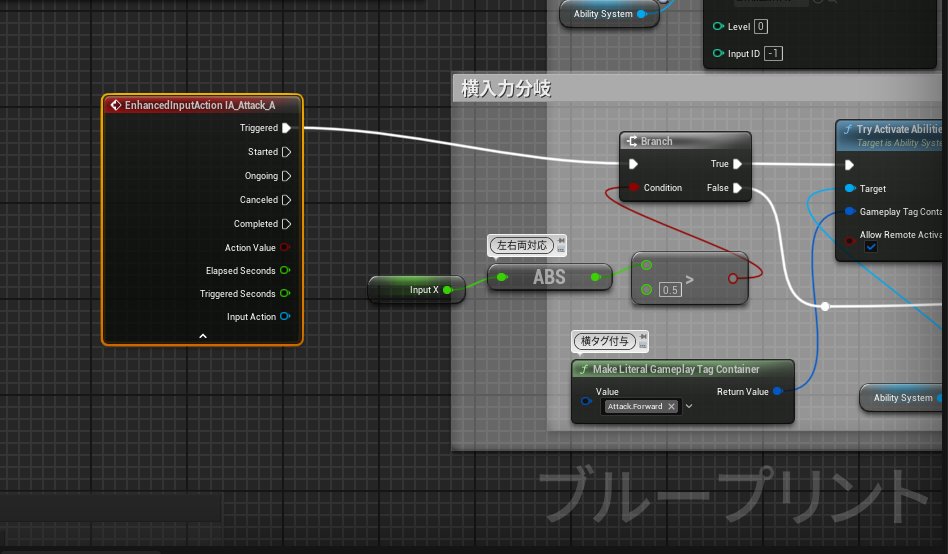
Task: Select the ABS node
Action: pyautogui.click(x=549, y=277)
